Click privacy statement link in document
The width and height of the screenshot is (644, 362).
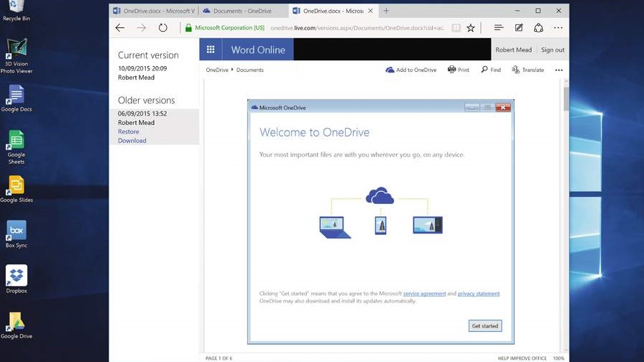479,294
